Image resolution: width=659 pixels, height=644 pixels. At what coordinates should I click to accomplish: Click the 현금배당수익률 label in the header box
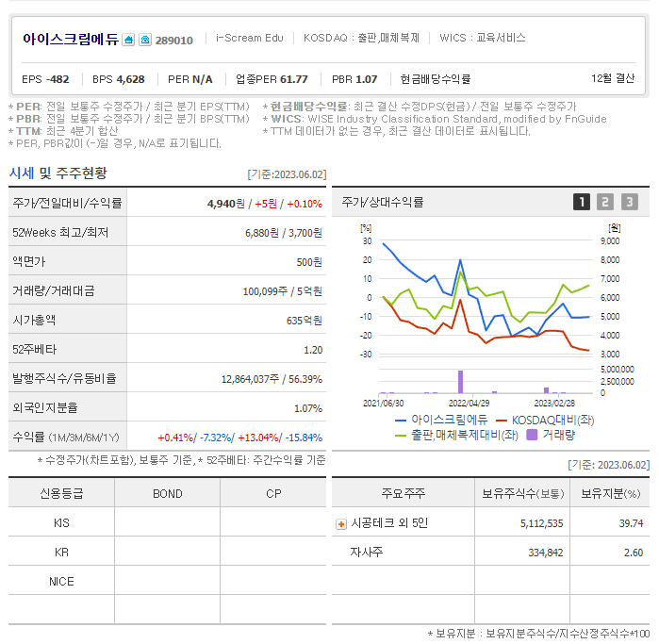[436, 79]
